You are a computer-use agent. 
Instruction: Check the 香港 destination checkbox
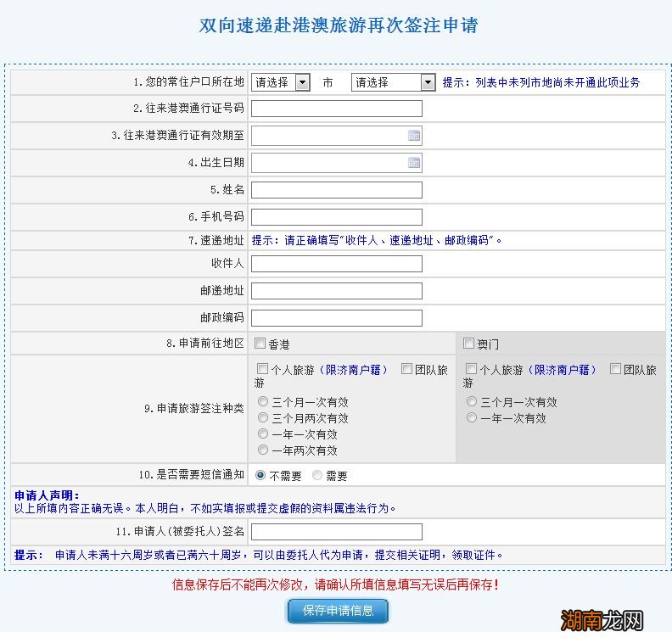260,344
